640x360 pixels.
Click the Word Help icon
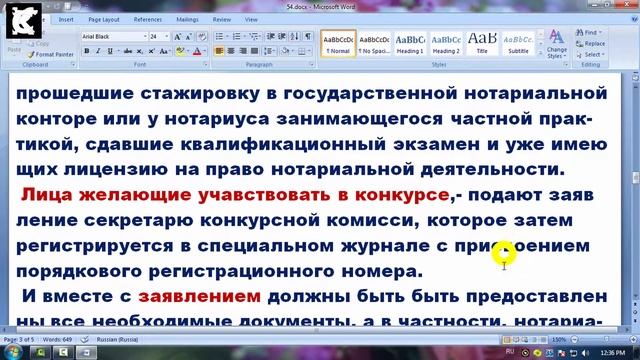634,20
